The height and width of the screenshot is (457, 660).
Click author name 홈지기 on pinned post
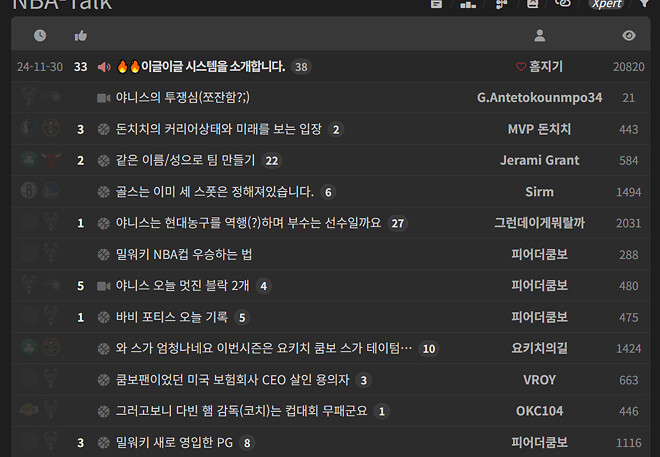coord(546,66)
